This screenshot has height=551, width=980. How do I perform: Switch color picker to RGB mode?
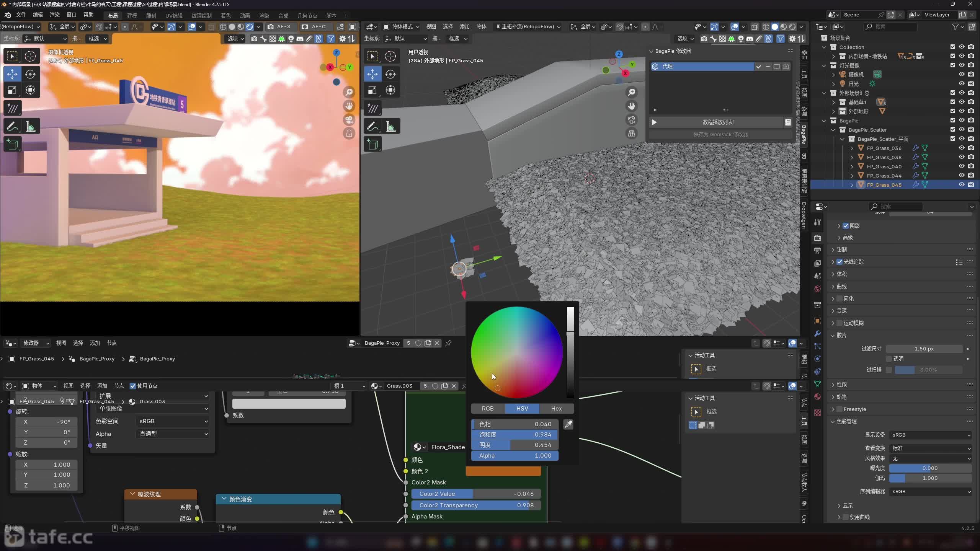click(x=488, y=409)
